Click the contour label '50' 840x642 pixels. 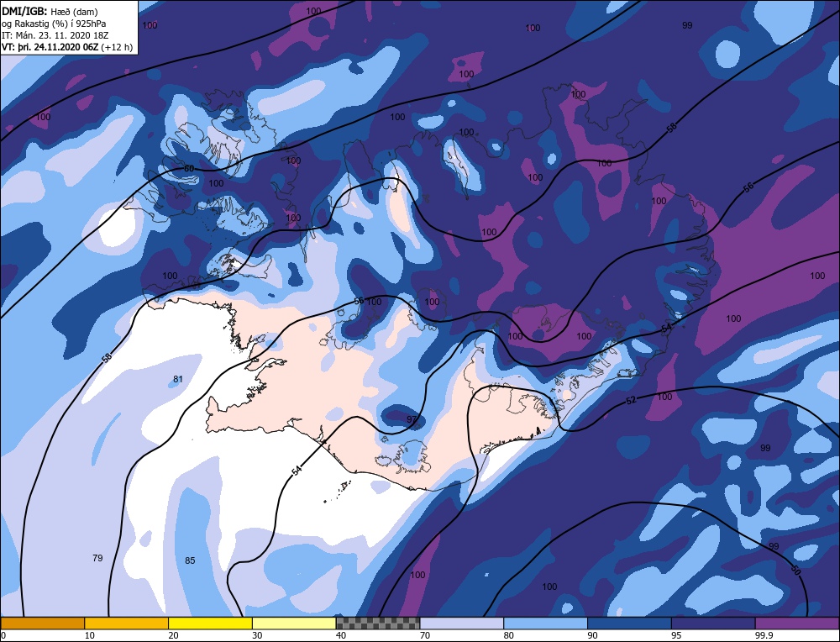795,571
